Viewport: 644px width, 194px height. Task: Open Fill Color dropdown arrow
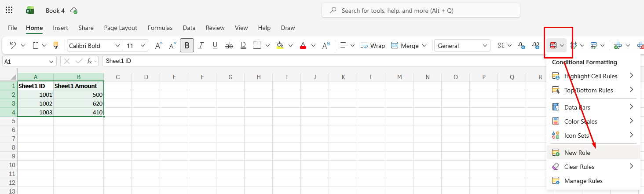pyautogui.click(x=290, y=45)
